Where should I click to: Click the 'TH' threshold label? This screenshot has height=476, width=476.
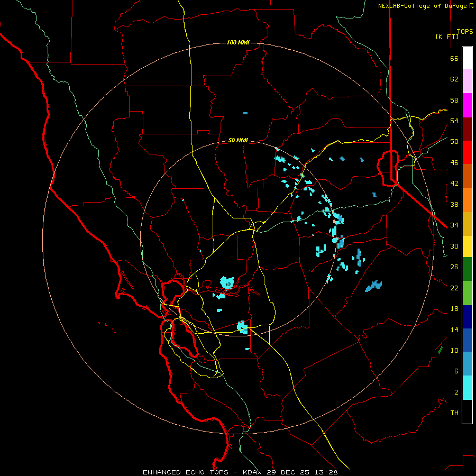(x=454, y=413)
